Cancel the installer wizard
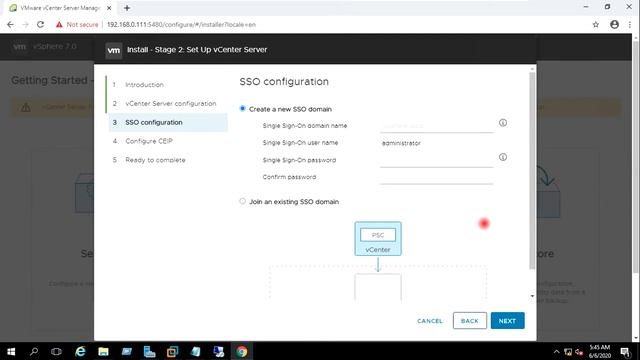 (430, 321)
